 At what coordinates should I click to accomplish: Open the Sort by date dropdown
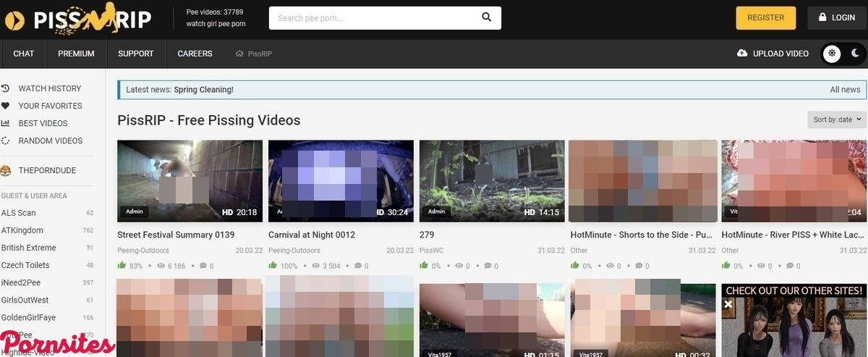coord(837,119)
